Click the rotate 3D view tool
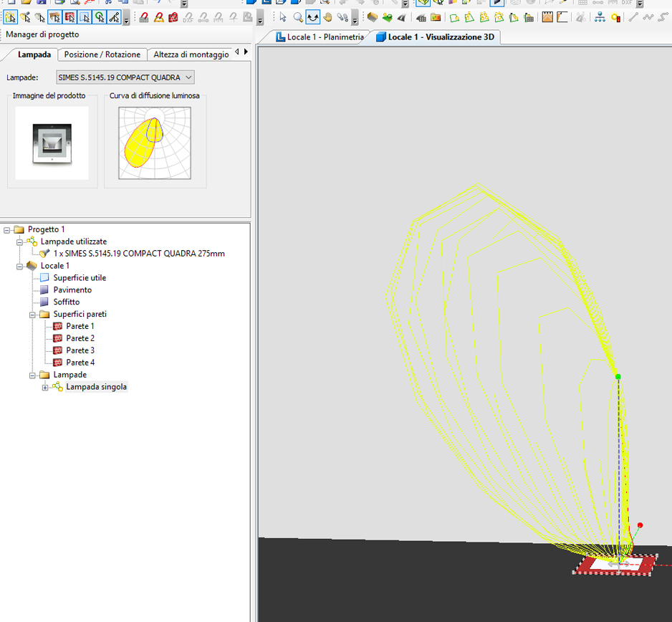Screen dimensions: 672x622 point(313,17)
